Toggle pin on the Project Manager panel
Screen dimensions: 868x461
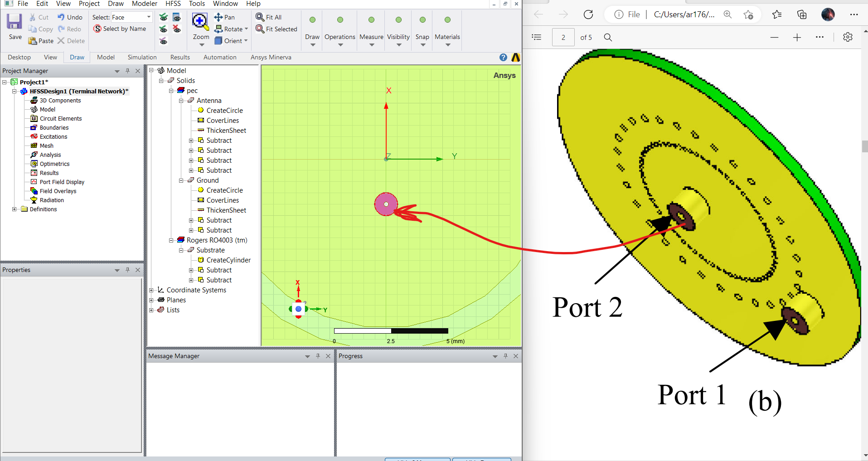point(127,71)
